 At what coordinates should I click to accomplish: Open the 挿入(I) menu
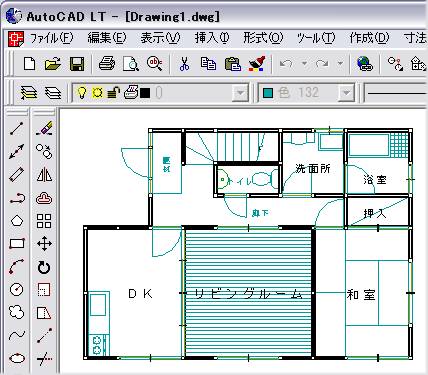pos(212,38)
